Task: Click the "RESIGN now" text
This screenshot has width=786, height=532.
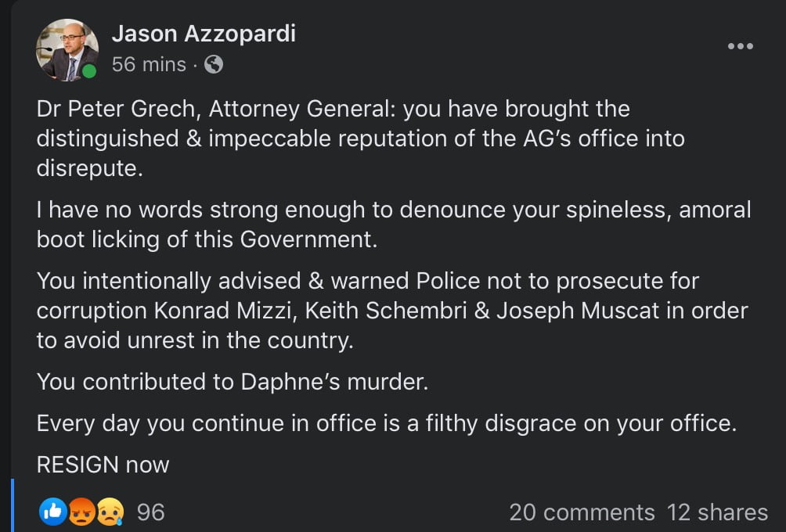Action: tap(103, 465)
